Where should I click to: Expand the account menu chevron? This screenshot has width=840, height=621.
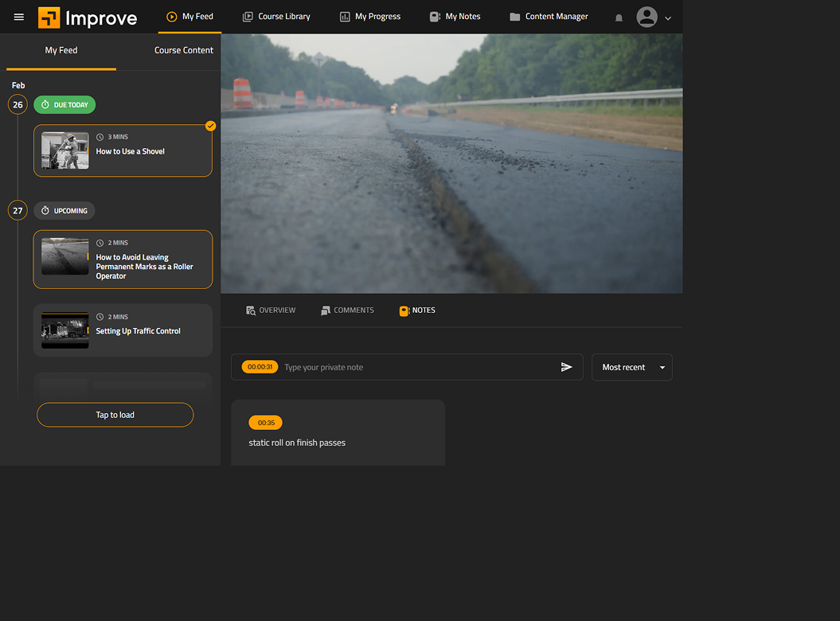(668, 18)
